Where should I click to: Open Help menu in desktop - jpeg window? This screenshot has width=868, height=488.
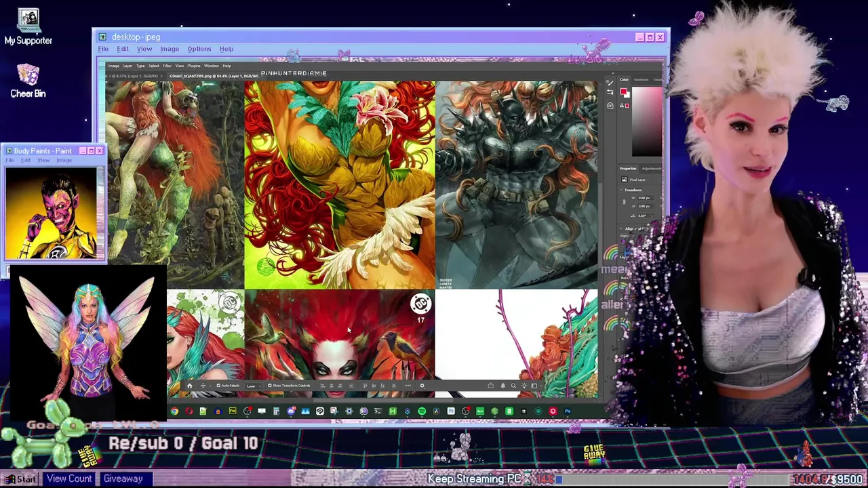pyautogui.click(x=226, y=49)
